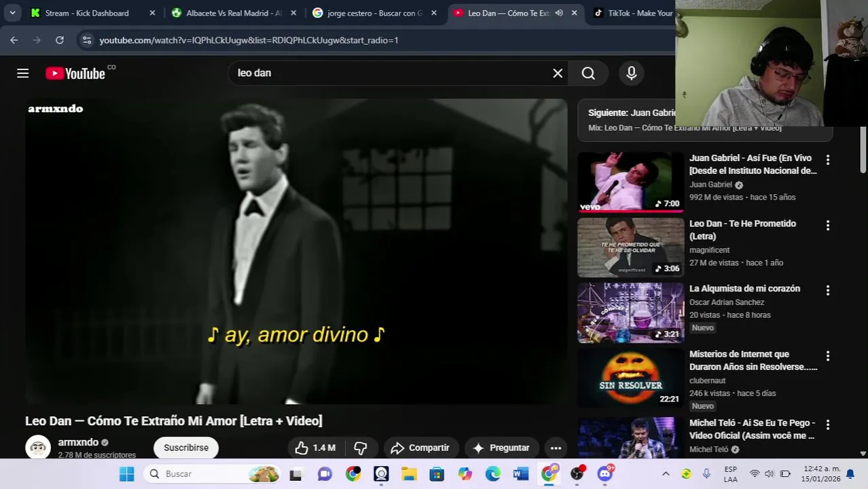
Task: Dislike the video with thumbs down
Action: [361, 448]
